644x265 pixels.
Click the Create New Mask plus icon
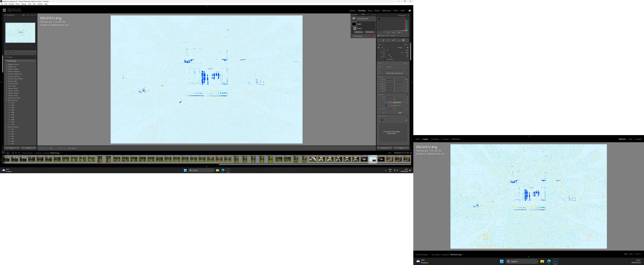coord(354,19)
